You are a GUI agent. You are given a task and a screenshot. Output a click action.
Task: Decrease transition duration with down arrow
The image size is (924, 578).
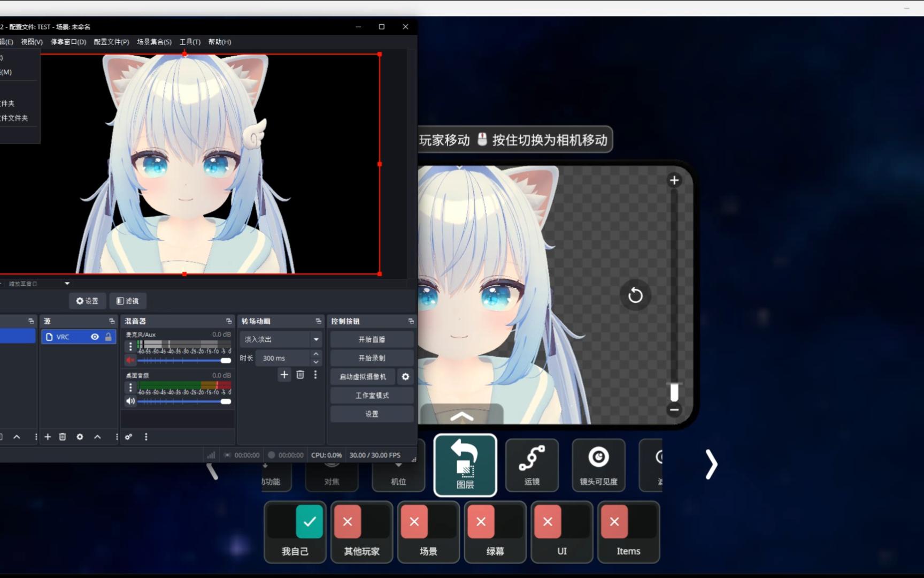(x=316, y=362)
